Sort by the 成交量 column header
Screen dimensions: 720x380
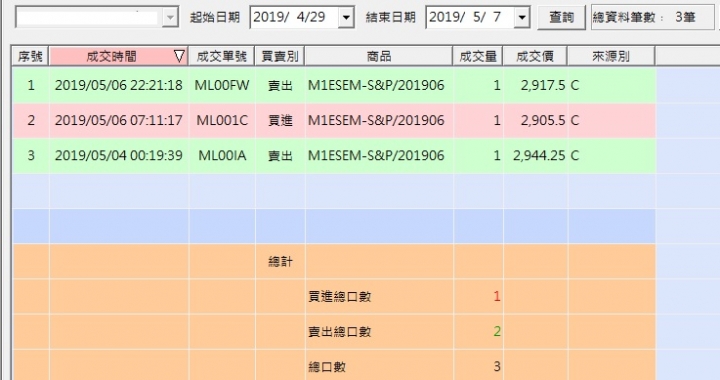(x=478, y=56)
